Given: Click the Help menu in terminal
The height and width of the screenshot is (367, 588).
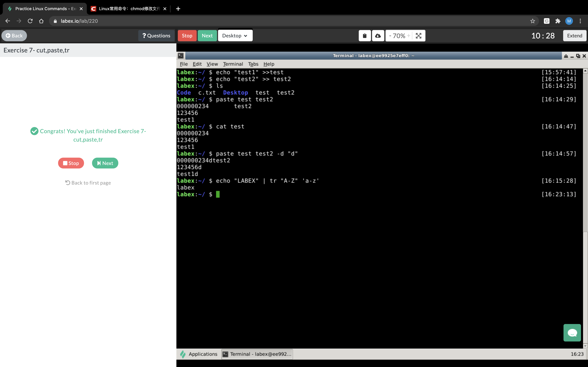Looking at the screenshot, I should (269, 64).
